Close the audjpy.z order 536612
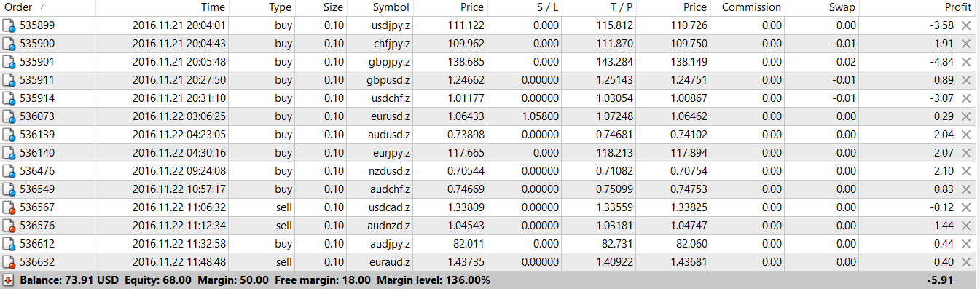 pyautogui.click(x=966, y=244)
